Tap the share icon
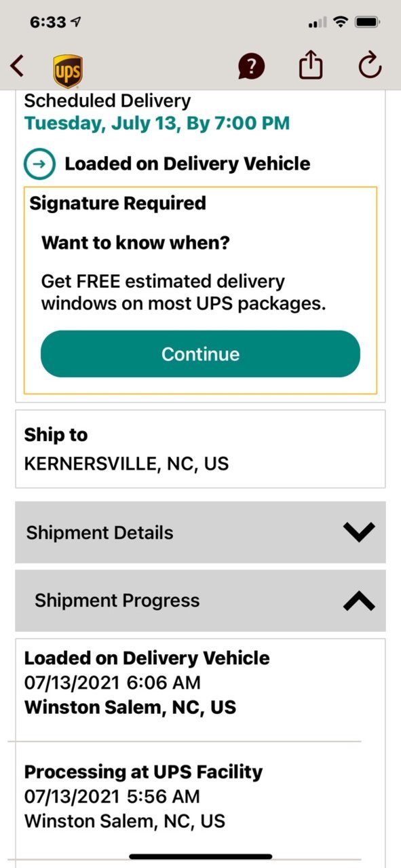This screenshot has width=401, height=868. [311, 65]
